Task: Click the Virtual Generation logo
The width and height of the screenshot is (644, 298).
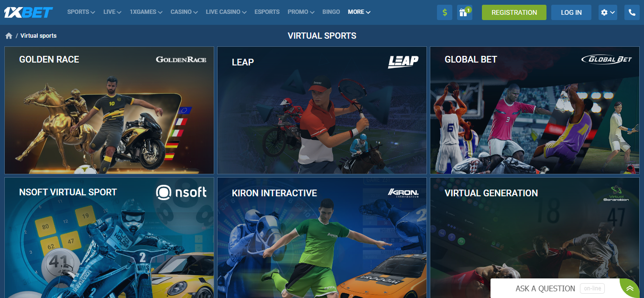Action: point(616,193)
